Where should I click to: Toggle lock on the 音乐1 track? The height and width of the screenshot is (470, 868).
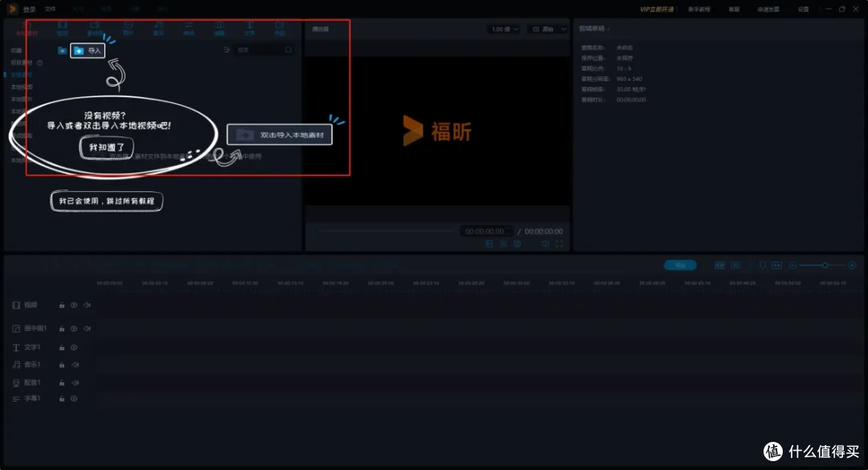click(61, 365)
